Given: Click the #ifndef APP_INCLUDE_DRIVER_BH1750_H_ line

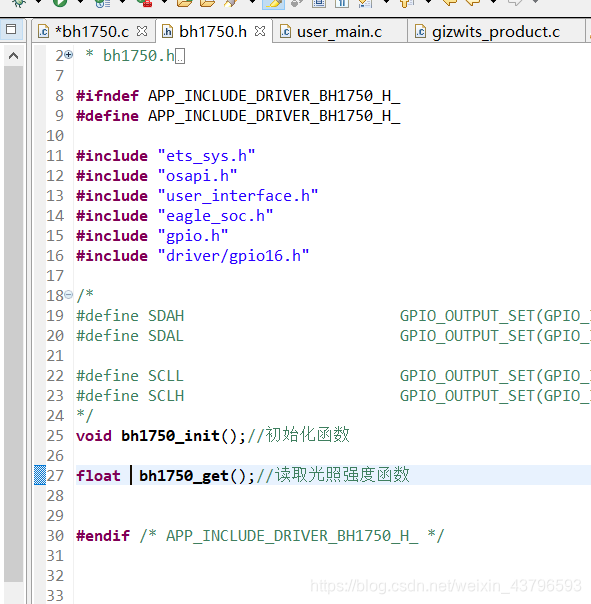Looking at the screenshot, I should (238, 96).
